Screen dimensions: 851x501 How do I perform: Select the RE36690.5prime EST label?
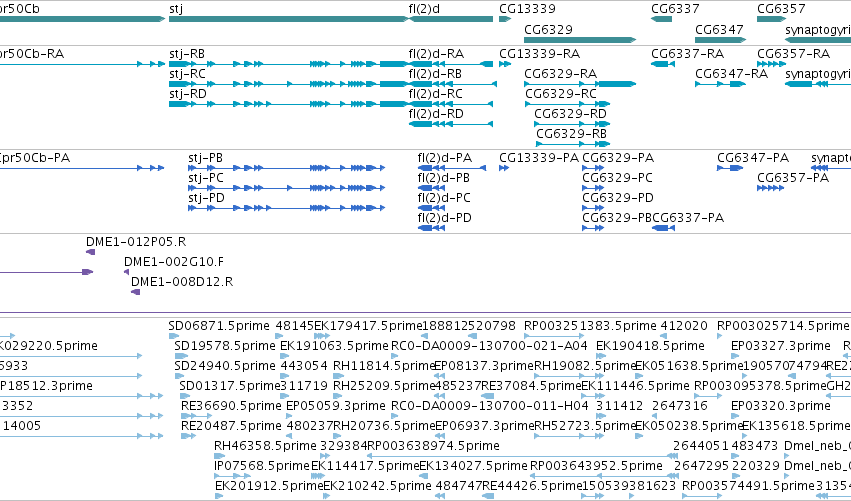click(x=231, y=406)
